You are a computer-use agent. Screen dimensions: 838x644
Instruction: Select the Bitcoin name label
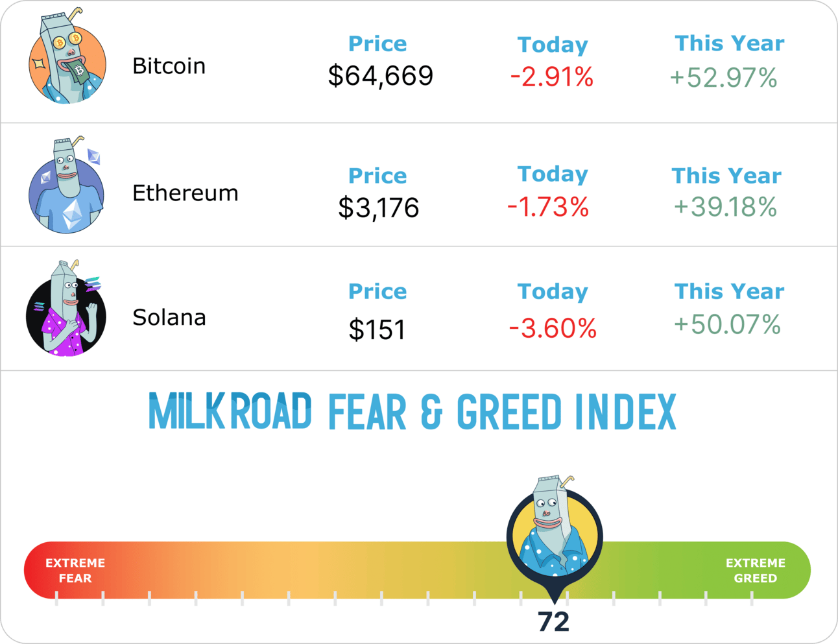click(x=169, y=66)
